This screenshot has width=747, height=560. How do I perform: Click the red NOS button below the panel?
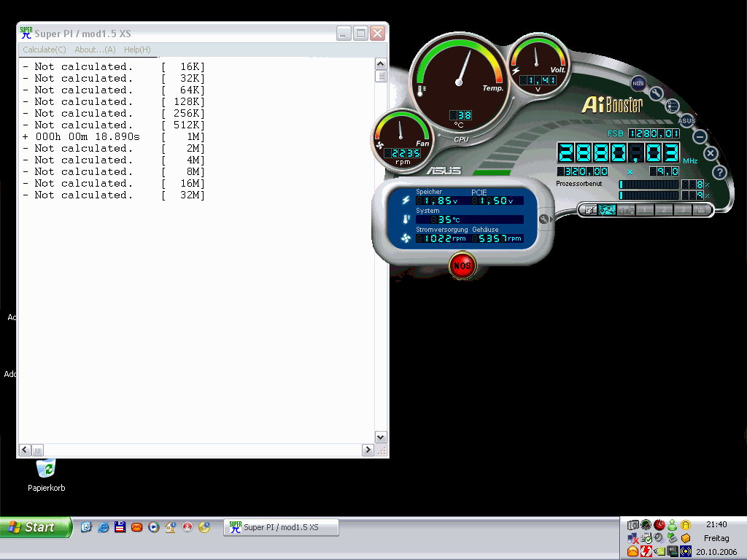click(x=462, y=265)
